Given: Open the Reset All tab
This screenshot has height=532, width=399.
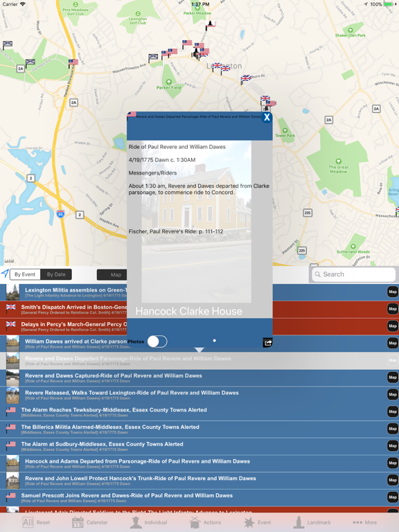Looking at the screenshot, I should click(x=36, y=522).
